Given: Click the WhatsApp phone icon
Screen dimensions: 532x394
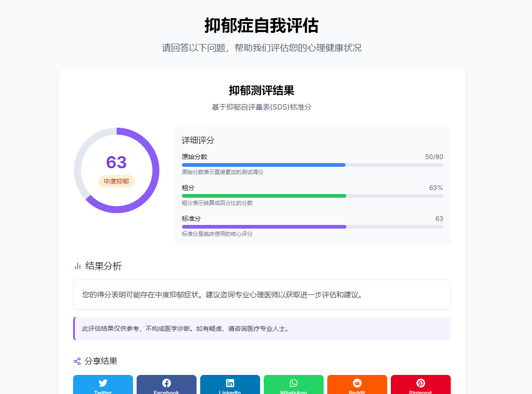Looking at the screenshot, I should [293, 383].
